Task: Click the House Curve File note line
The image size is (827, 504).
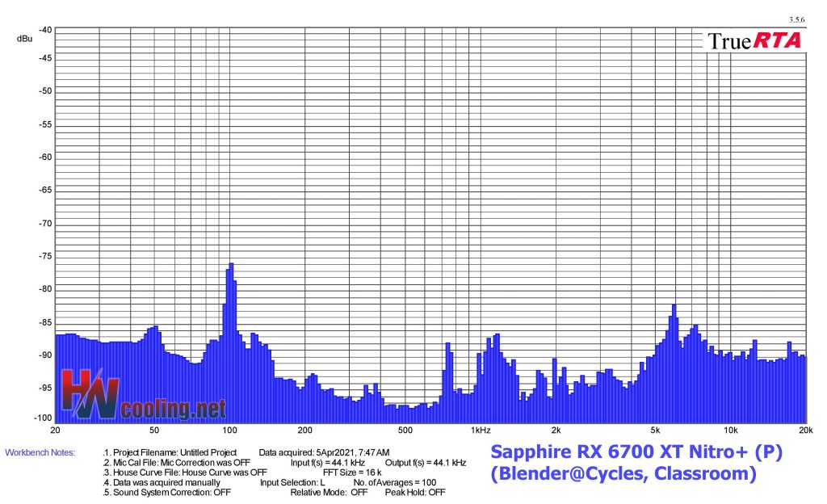Action: point(185,472)
